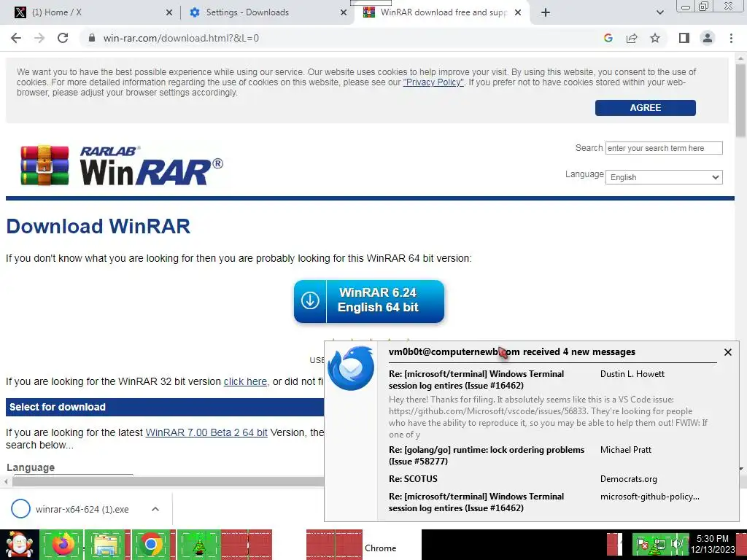Viewport: 747px width, 560px height.
Task: Close the WinRAR download tab
Action: (x=519, y=12)
